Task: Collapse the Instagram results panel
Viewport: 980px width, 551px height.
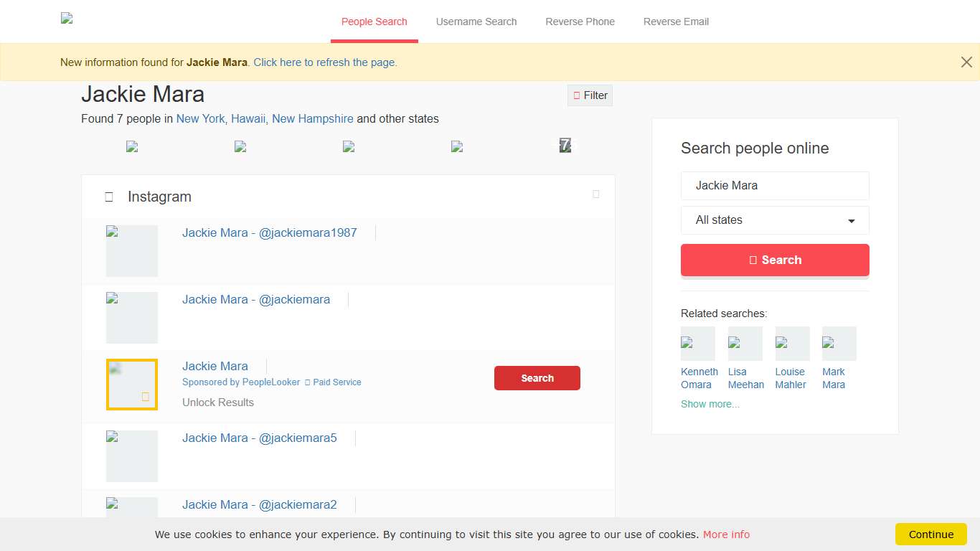Action: [x=596, y=194]
